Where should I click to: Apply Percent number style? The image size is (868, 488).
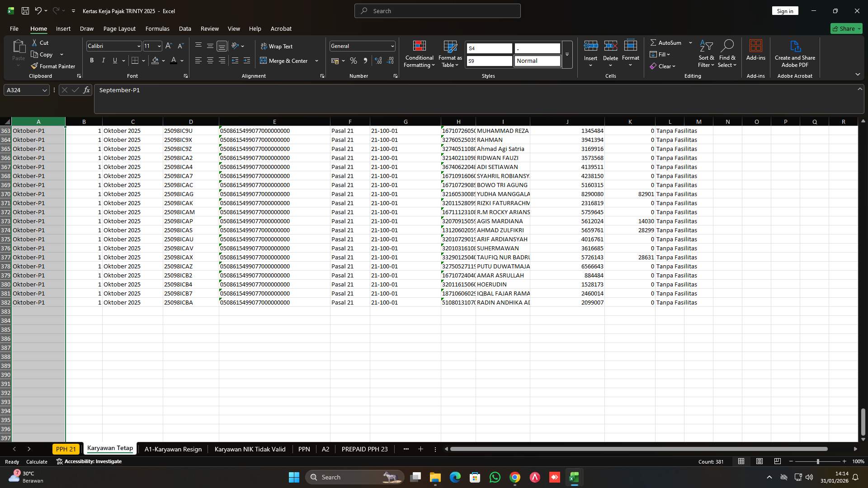point(353,61)
